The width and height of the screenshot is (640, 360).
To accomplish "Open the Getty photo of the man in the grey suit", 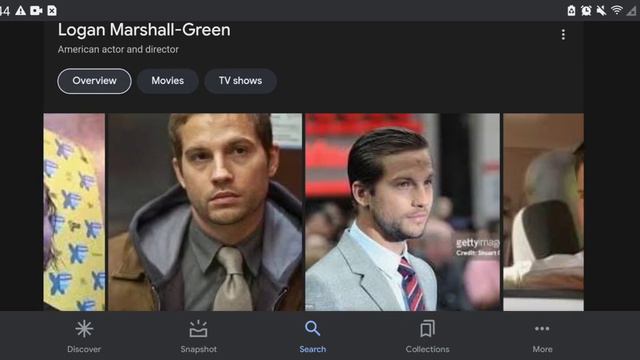I will coord(402,212).
